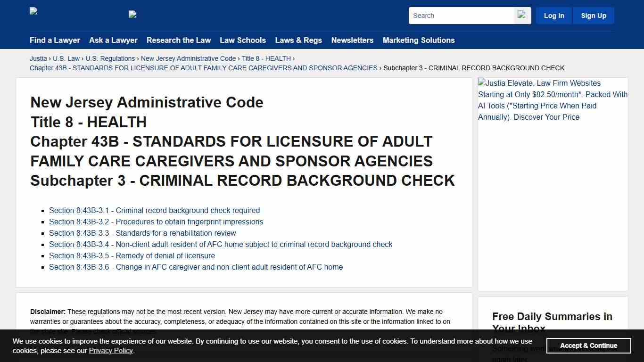Viewport: 644px width, 362px height.
Task: Select Research the Law from navigation
Action: 179,41
